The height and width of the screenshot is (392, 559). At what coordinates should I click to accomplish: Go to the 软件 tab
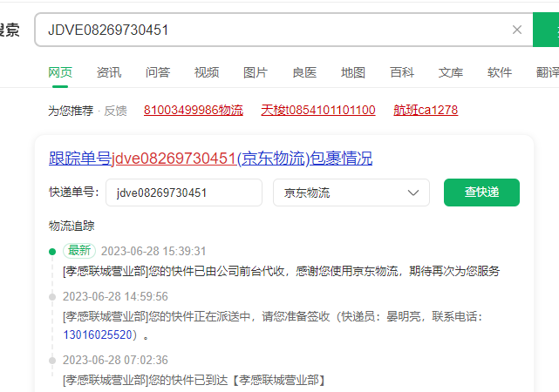(500, 72)
